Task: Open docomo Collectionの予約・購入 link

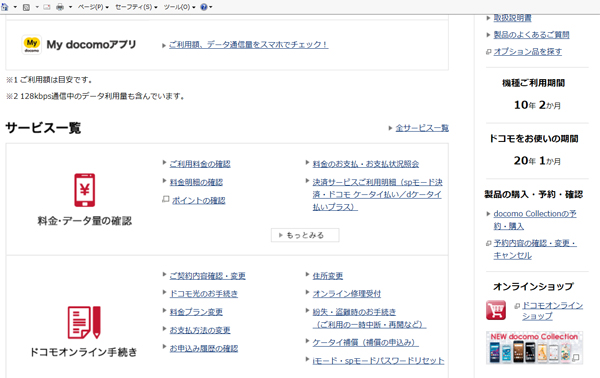Action: coord(535,220)
